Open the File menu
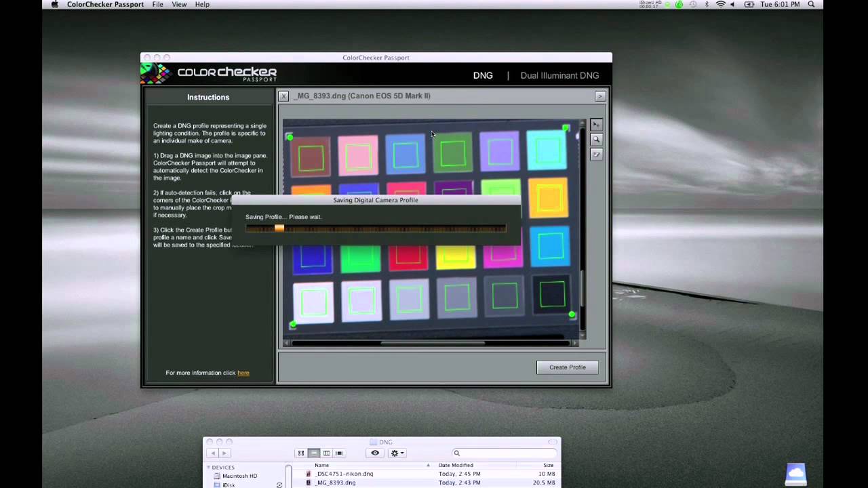 [x=157, y=5]
